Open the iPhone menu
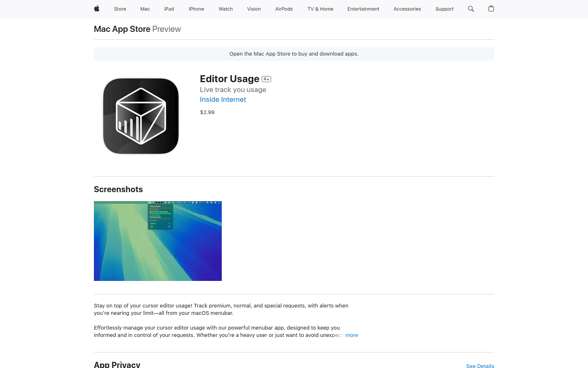Viewport: 588px width, 368px height. (196, 9)
